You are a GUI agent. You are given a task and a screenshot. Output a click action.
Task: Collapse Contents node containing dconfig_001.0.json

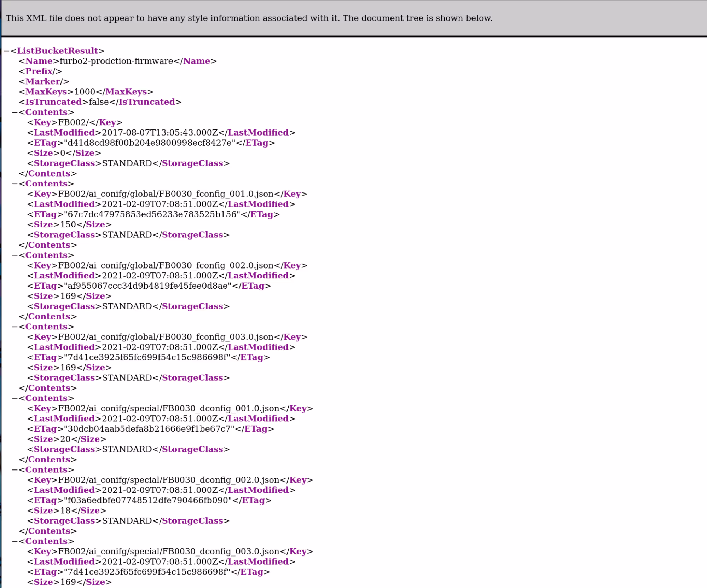click(15, 398)
